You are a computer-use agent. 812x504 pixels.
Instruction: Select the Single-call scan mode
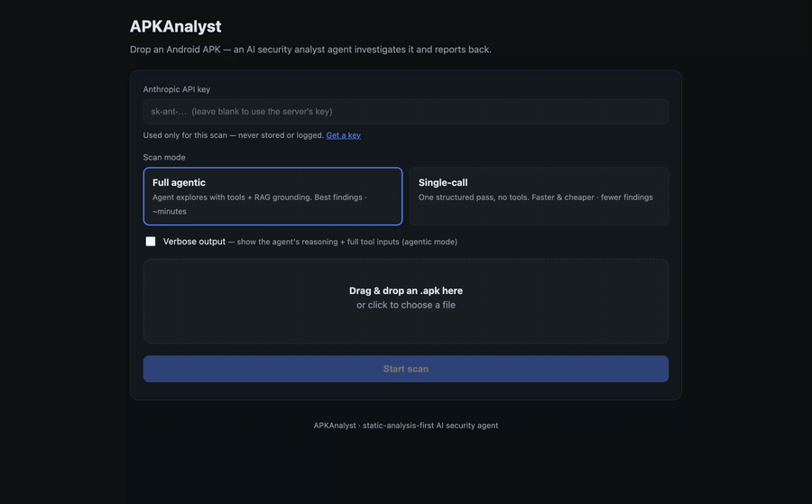tap(539, 197)
